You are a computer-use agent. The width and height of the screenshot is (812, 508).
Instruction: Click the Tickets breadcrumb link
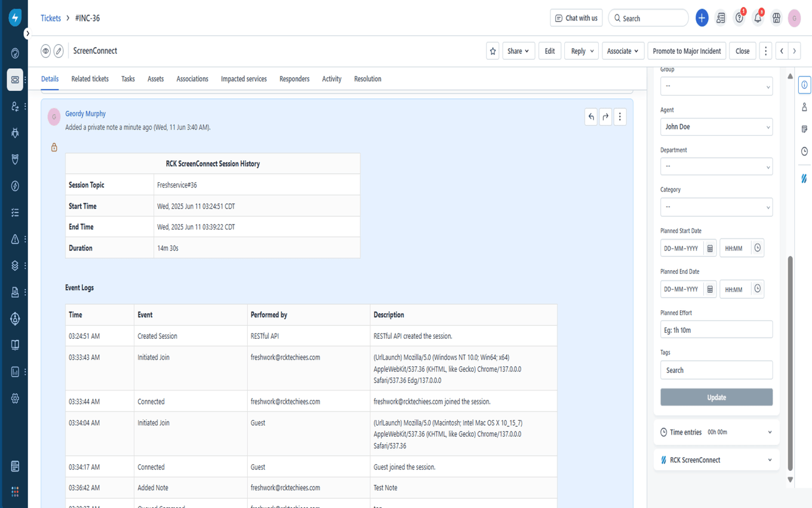tap(51, 18)
